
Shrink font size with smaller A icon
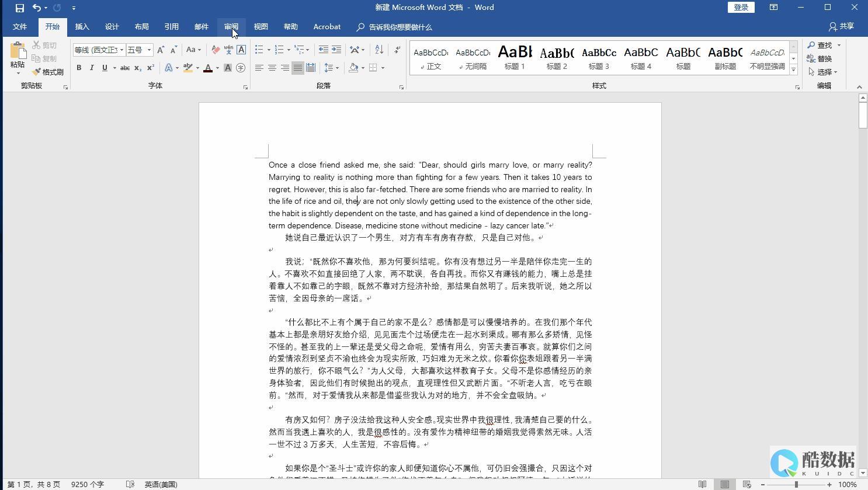pos(173,50)
